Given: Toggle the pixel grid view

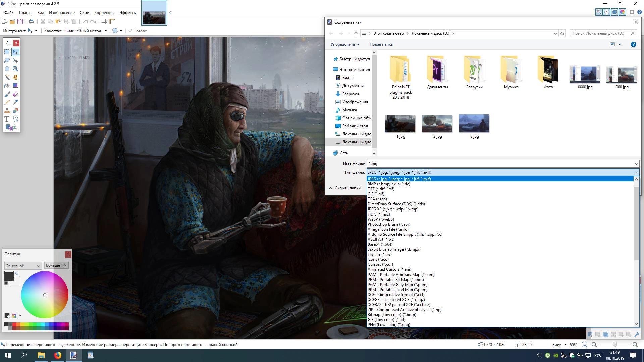Looking at the screenshot, I should 104,21.
